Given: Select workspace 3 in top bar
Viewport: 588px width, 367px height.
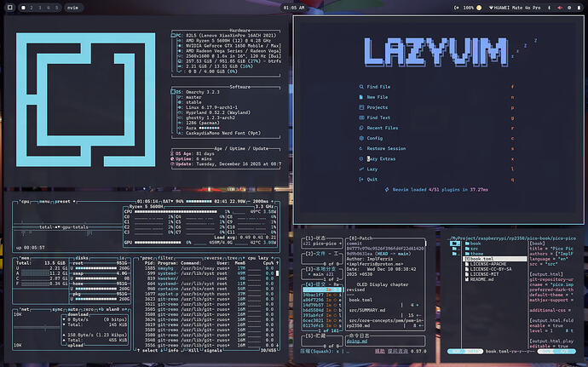Looking at the screenshot, I should click(40, 8).
